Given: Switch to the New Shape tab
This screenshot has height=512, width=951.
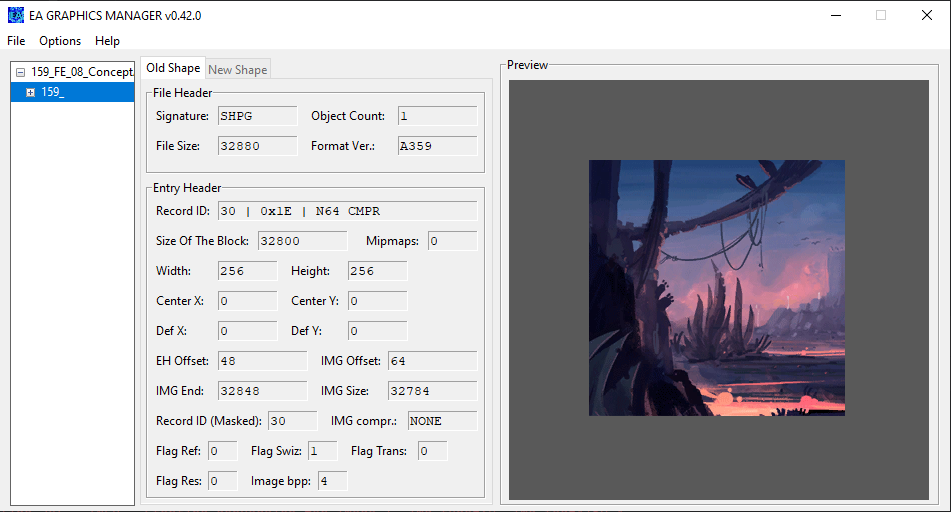Looking at the screenshot, I should [x=238, y=70].
